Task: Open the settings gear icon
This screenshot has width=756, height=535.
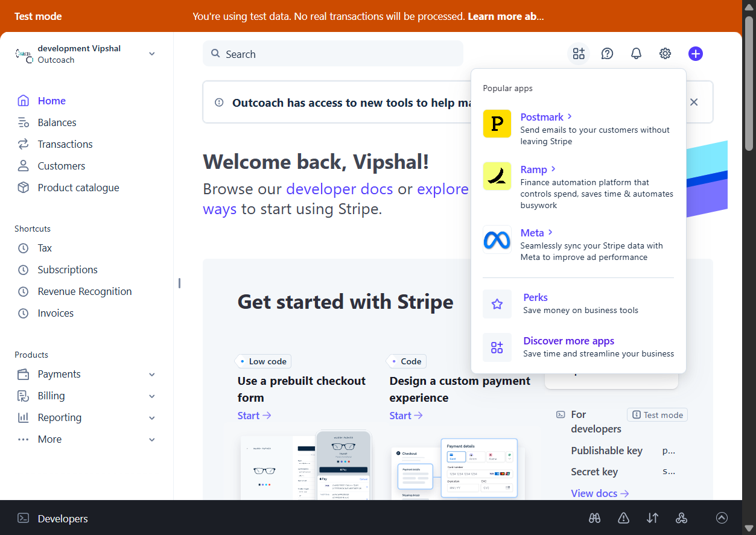Action: pyautogui.click(x=665, y=54)
